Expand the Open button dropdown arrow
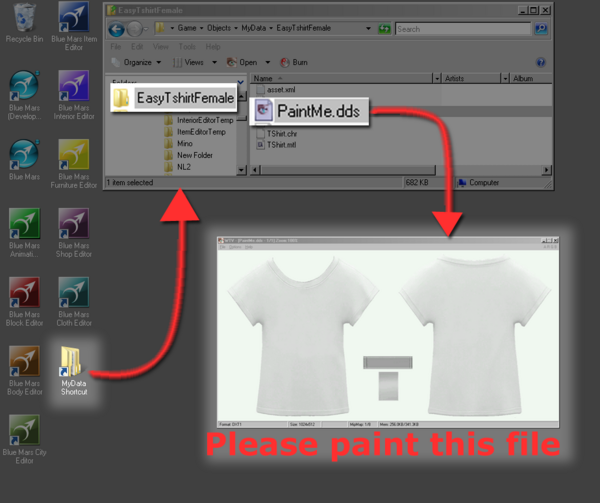The image size is (600, 503). 268,62
